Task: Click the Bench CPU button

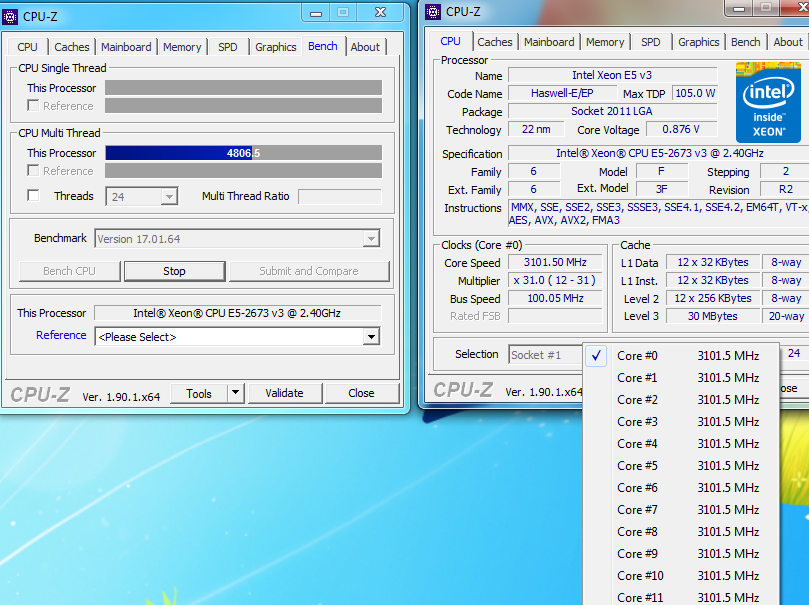Action: pos(69,271)
